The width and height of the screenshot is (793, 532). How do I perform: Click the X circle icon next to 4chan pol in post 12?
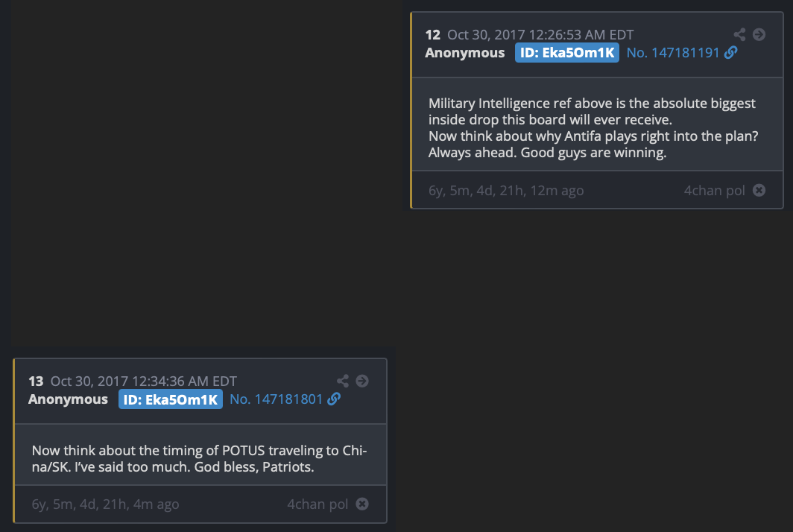[x=759, y=190]
